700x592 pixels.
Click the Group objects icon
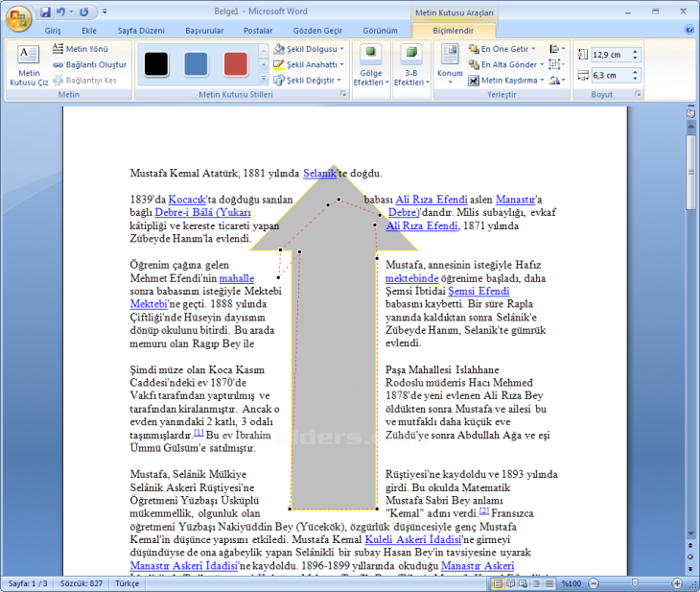(x=556, y=65)
